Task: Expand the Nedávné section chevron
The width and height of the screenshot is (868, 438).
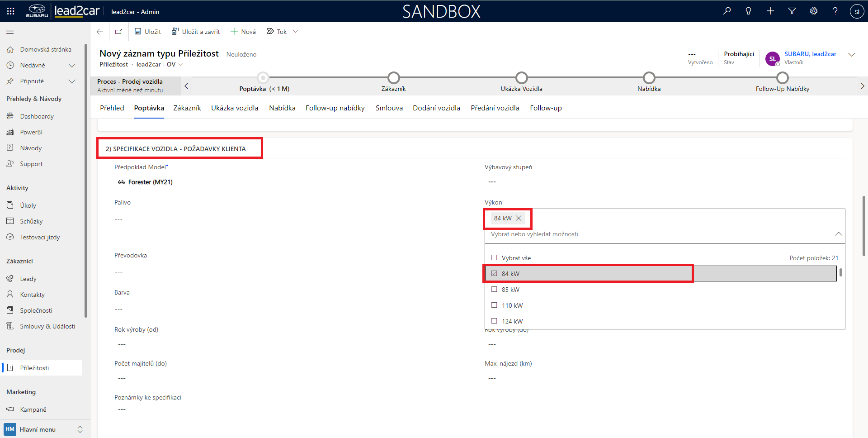Action: [x=71, y=66]
